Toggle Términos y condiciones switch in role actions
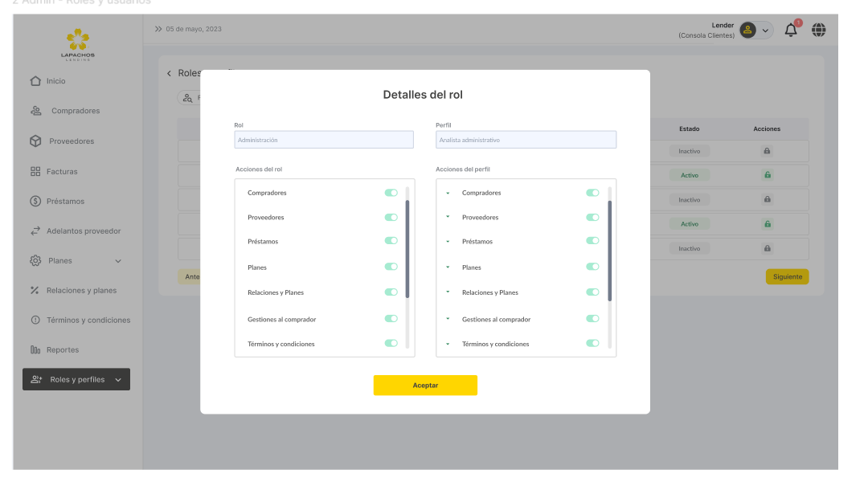Viewport: 868px width, 494px height. pyautogui.click(x=391, y=343)
